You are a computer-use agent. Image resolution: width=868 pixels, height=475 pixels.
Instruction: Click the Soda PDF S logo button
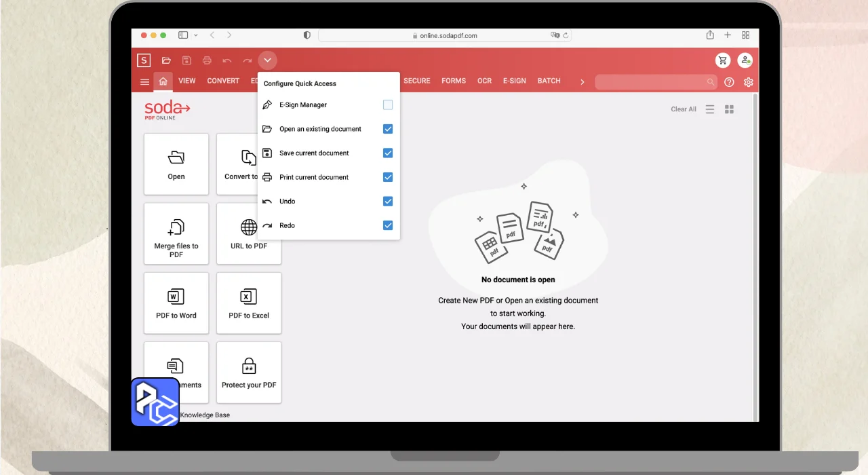click(144, 60)
